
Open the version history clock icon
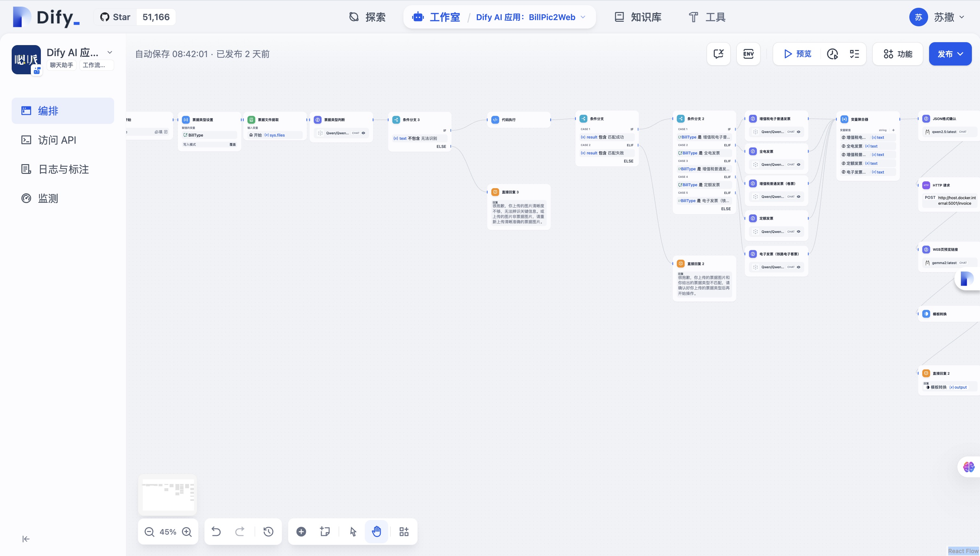[269, 532]
